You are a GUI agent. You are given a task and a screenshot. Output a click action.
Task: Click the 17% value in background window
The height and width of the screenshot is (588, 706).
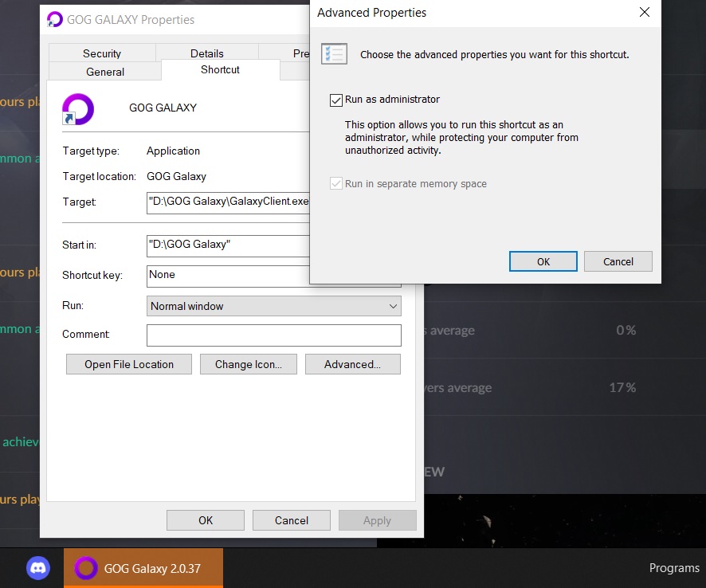(x=622, y=388)
